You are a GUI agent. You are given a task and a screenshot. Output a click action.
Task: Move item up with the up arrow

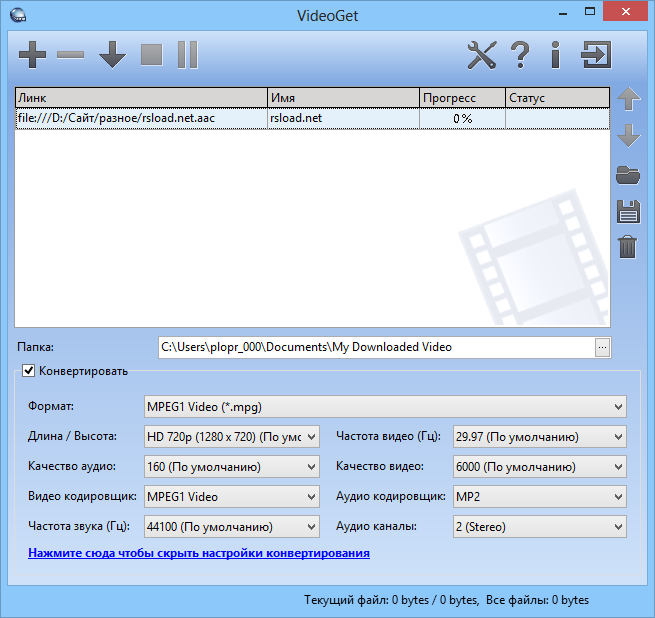pos(628,99)
